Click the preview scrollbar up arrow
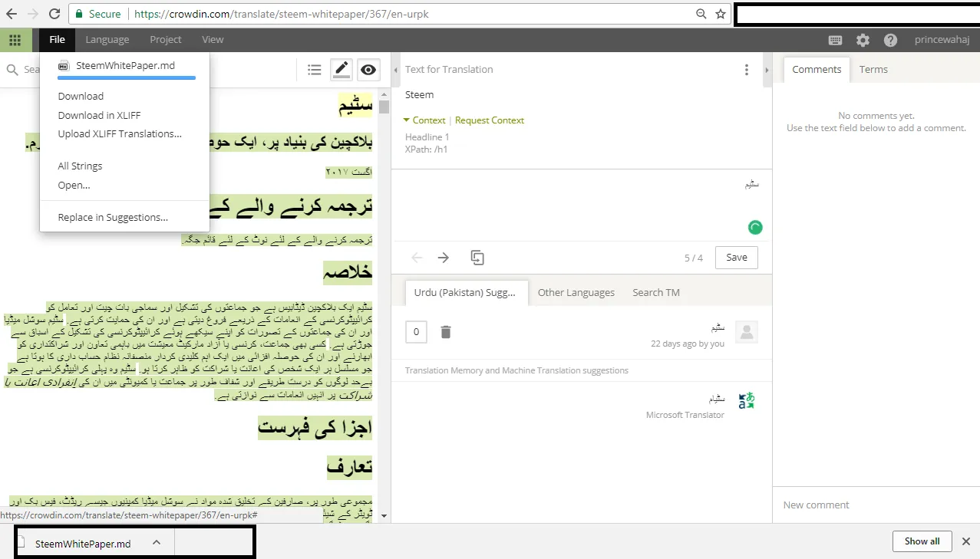 pos(384,94)
